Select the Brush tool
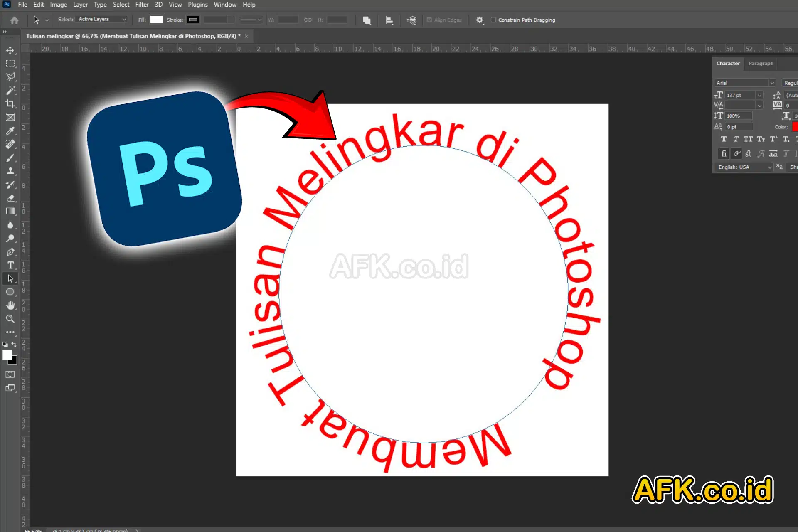Image resolution: width=798 pixels, height=532 pixels. point(10,158)
